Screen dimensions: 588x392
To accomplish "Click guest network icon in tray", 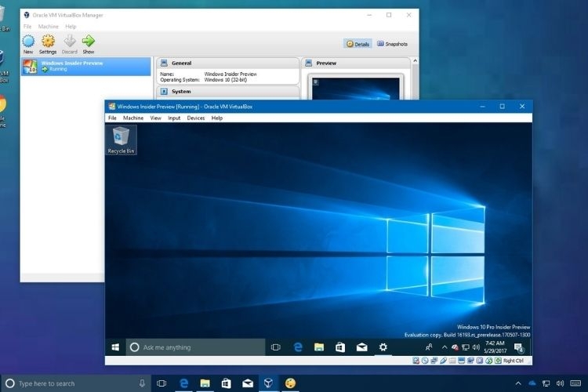I will pos(466,347).
